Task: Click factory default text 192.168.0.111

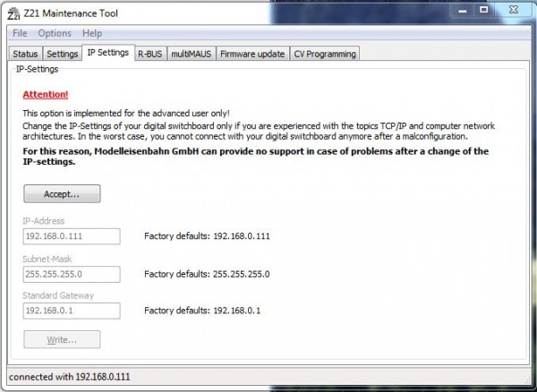Action: (x=242, y=236)
